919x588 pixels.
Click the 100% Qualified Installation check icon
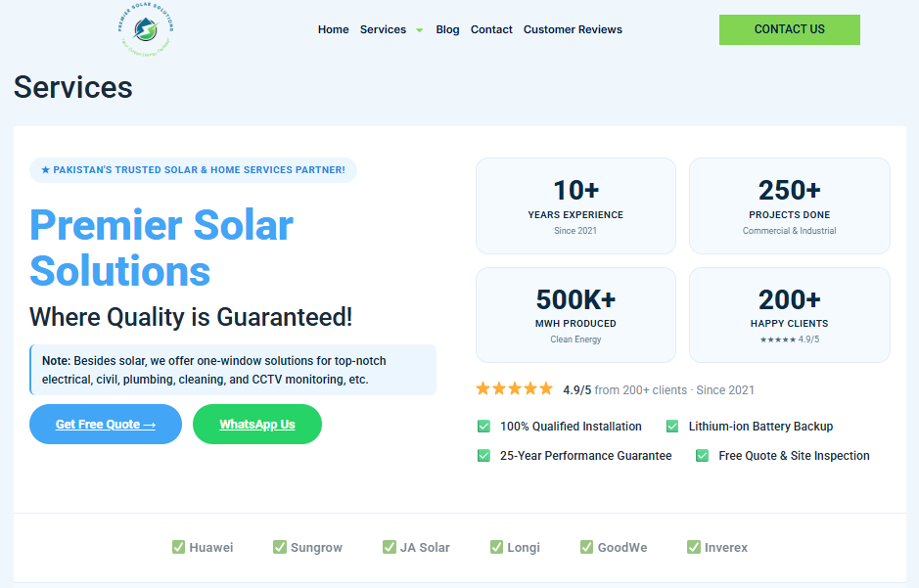(483, 427)
